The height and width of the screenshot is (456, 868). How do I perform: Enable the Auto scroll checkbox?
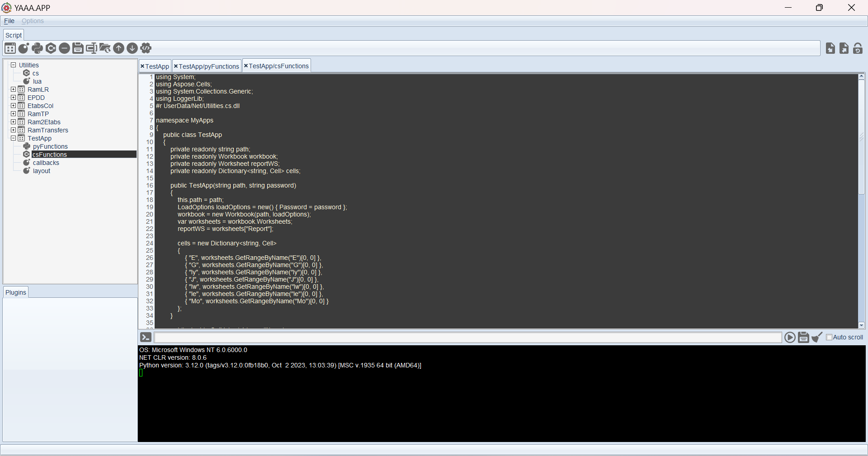click(x=829, y=337)
